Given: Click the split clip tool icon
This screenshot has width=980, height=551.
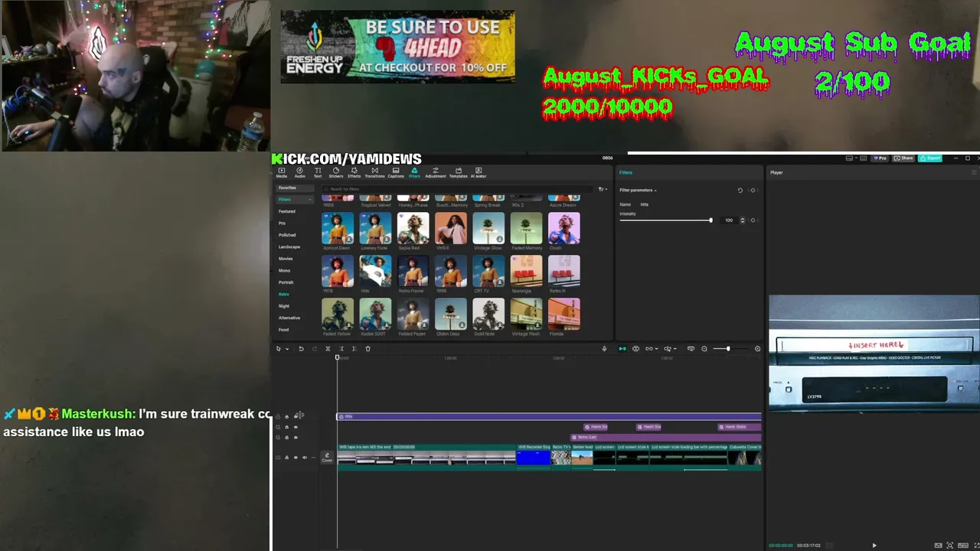Looking at the screenshot, I should click(328, 349).
